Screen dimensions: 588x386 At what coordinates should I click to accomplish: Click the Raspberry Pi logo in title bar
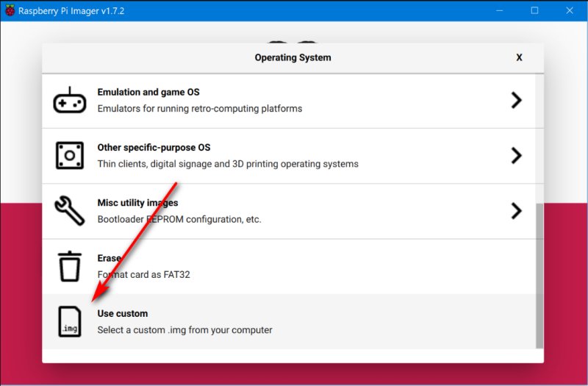click(10, 10)
